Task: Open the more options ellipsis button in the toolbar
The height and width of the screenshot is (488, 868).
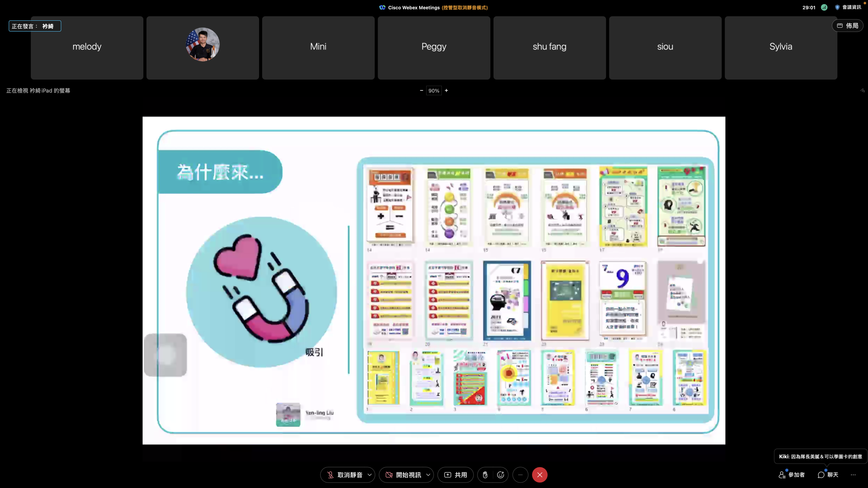Action: coord(520,475)
